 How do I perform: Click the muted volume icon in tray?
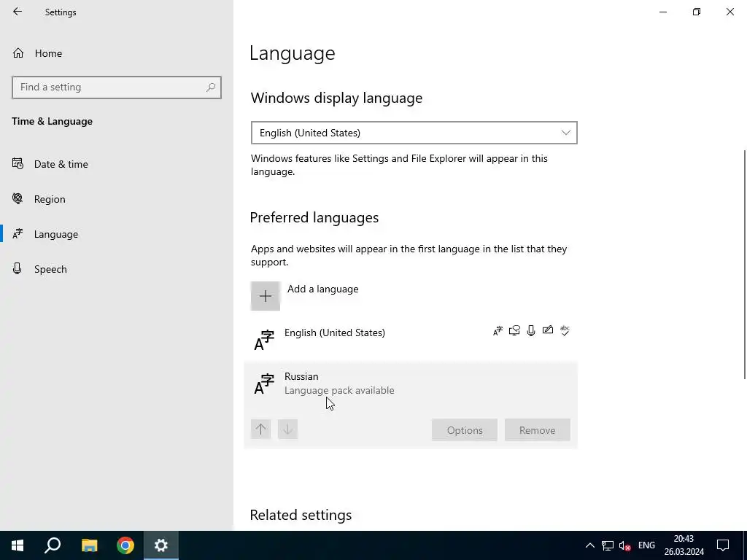click(x=624, y=545)
